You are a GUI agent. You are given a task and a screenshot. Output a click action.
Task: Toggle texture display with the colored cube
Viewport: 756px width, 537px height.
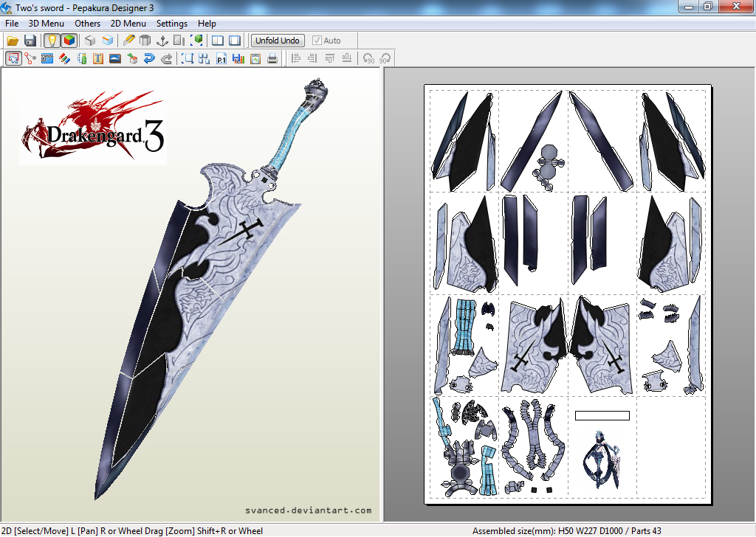click(x=69, y=41)
